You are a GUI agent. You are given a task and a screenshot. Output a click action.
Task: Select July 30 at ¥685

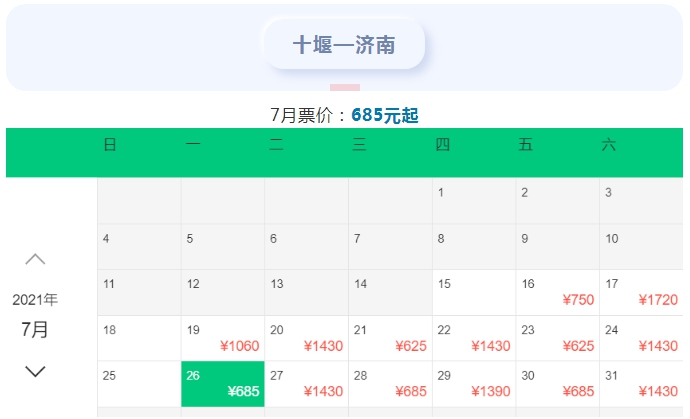tap(558, 384)
